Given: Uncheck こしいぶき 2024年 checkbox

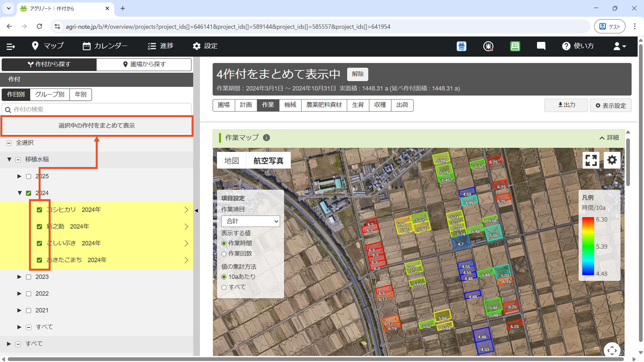Looking at the screenshot, I should pyautogui.click(x=39, y=243).
